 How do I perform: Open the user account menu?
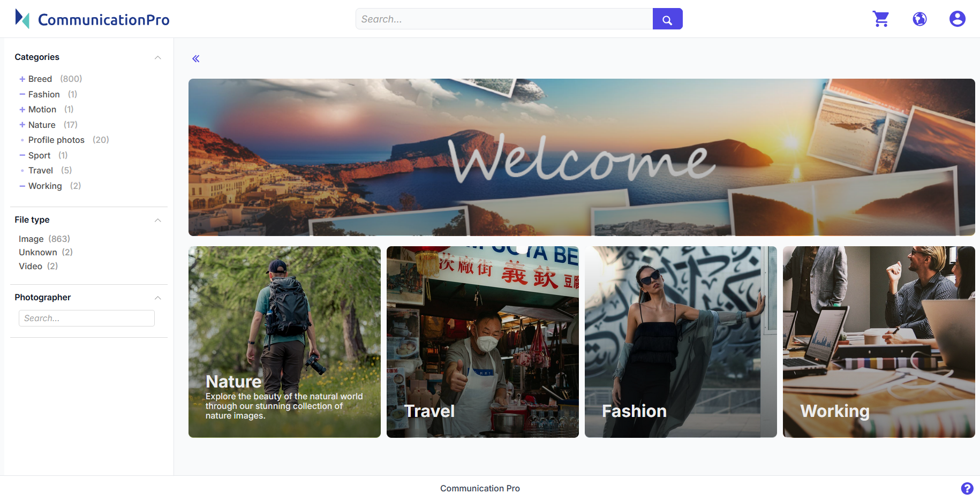957,19
